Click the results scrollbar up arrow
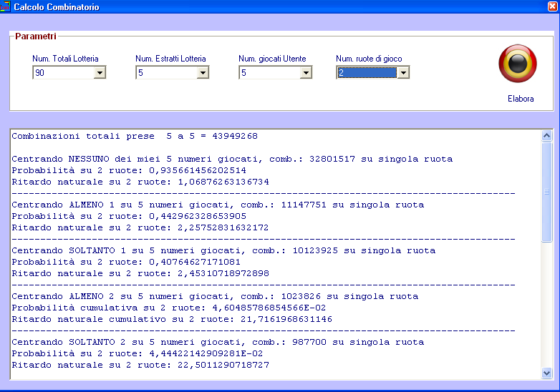 547,135
